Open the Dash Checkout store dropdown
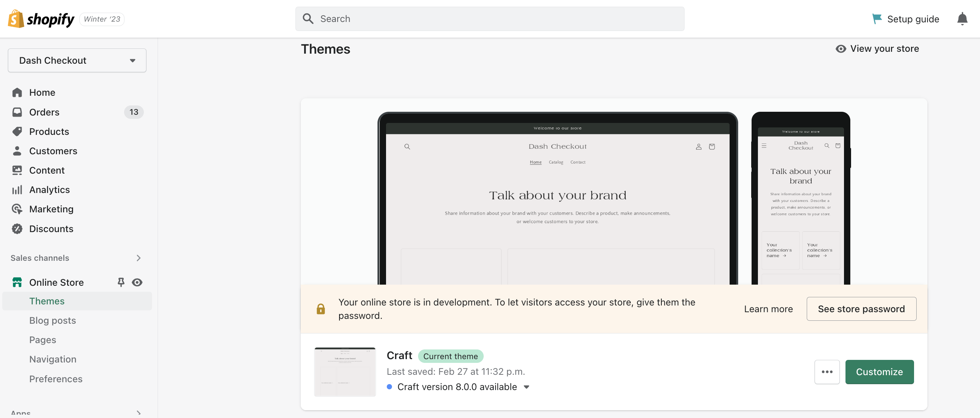The image size is (980, 418). pos(77,60)
